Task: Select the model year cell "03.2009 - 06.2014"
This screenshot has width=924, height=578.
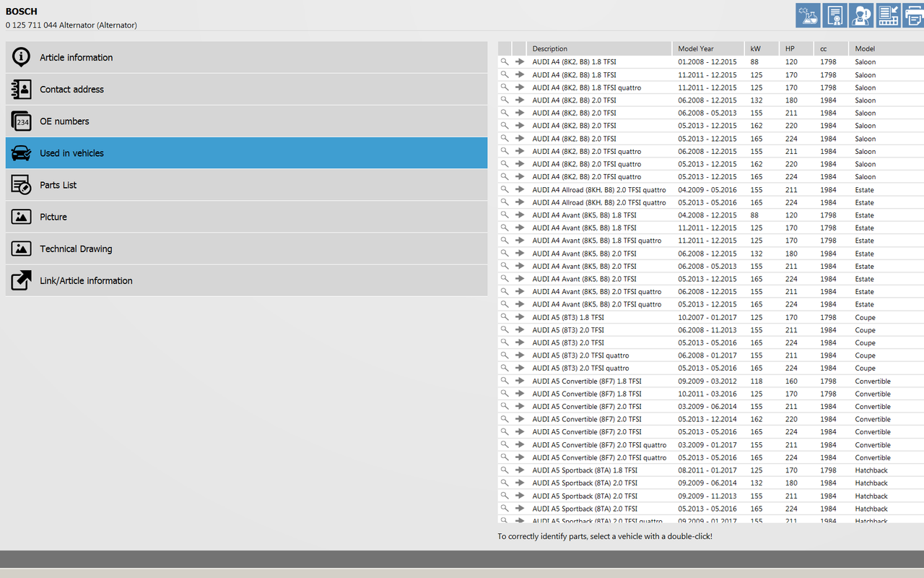Action: point(707,406)
